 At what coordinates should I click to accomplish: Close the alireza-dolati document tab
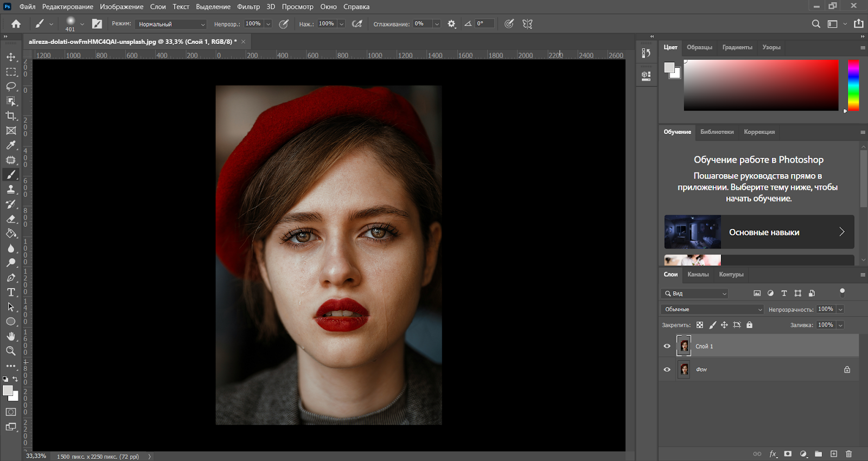pos(244,42)
